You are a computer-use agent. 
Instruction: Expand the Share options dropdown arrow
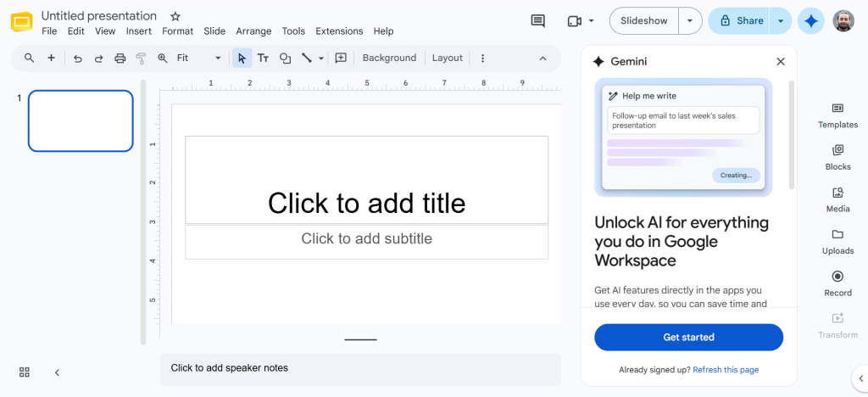[781, 21]
